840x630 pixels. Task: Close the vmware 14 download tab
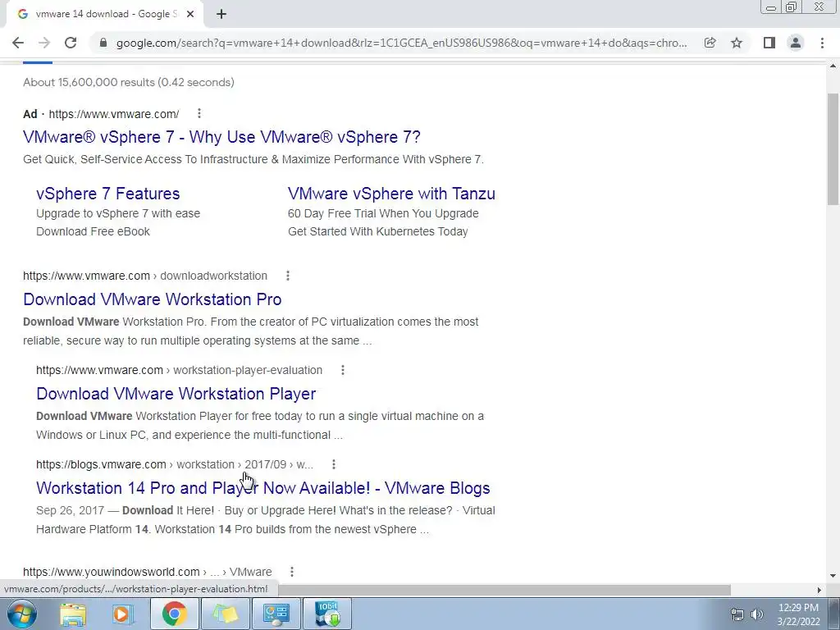(190, 15)
